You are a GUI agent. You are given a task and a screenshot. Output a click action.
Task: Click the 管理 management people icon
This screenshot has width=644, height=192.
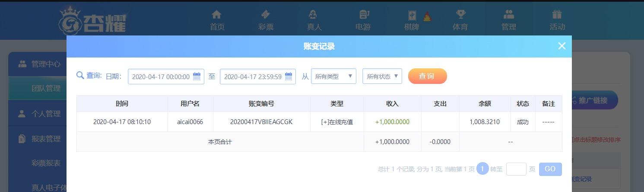coord(509,15)
